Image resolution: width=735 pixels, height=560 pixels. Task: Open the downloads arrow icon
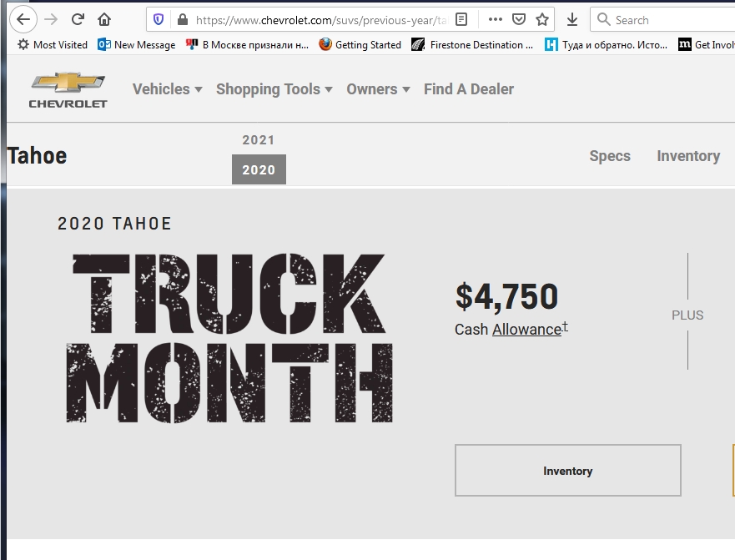571,20
